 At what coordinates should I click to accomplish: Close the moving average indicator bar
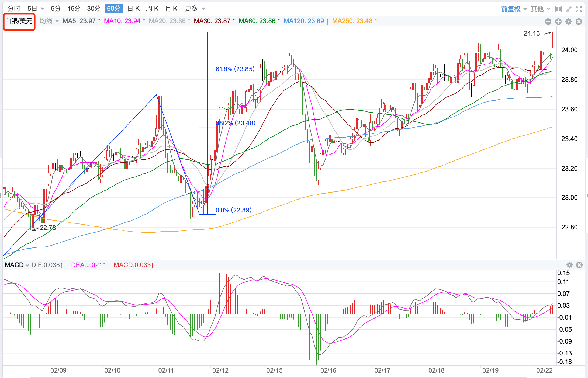[x=579, y=22]
